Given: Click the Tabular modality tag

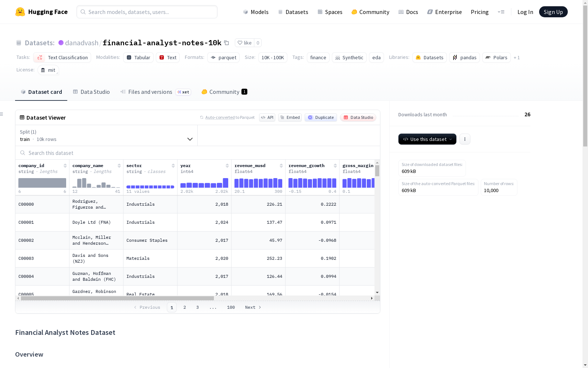Looking at the screenshot, I should [x=138, y=57].
